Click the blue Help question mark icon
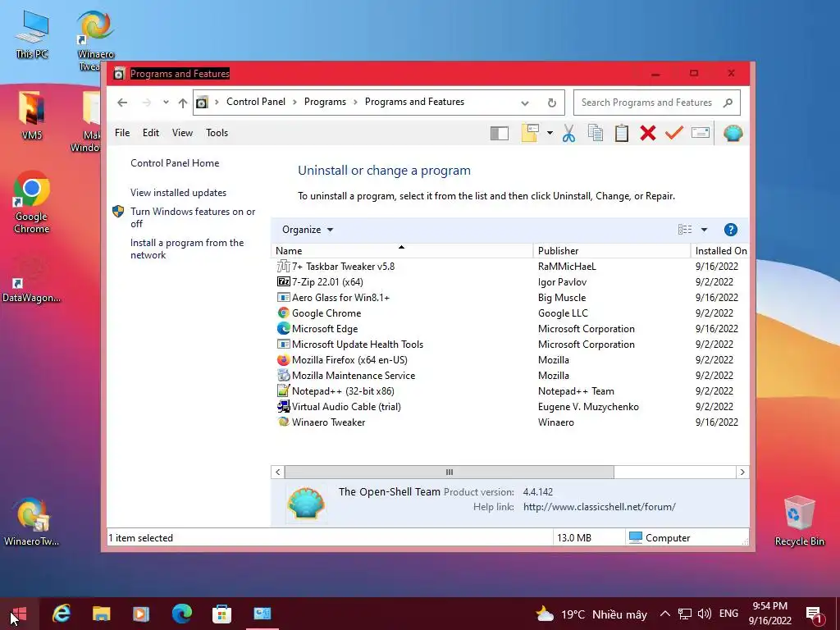Viewport: 840px width, 630px height. (731, 230)
